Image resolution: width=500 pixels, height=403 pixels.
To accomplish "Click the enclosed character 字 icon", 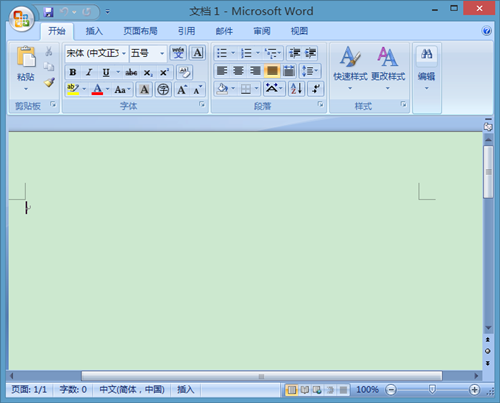I will click(x=163, y=89).
